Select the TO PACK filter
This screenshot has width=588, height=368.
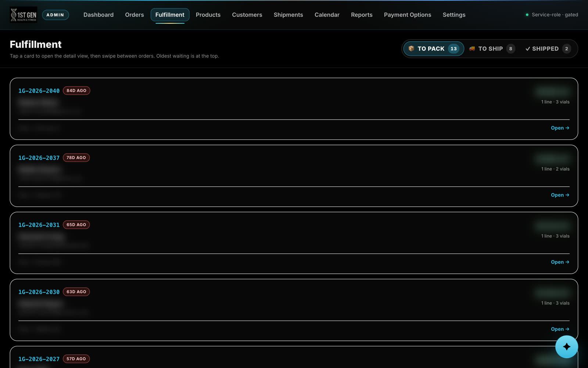[434, 49]
